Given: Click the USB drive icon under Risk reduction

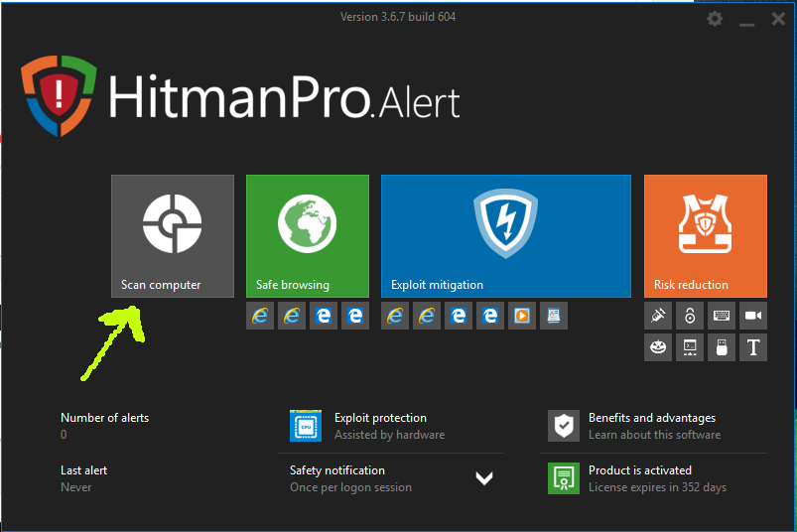Looking at the screenshot, I should click(722, 347).
